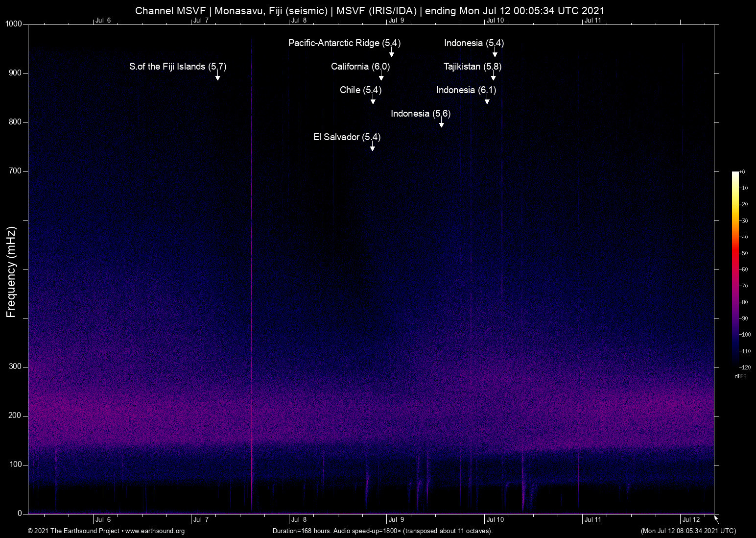Select "Jul 8" on the bottom time axis
Image resolution: width=756 pixels, height=538 pixels.
tap(299, 520)
